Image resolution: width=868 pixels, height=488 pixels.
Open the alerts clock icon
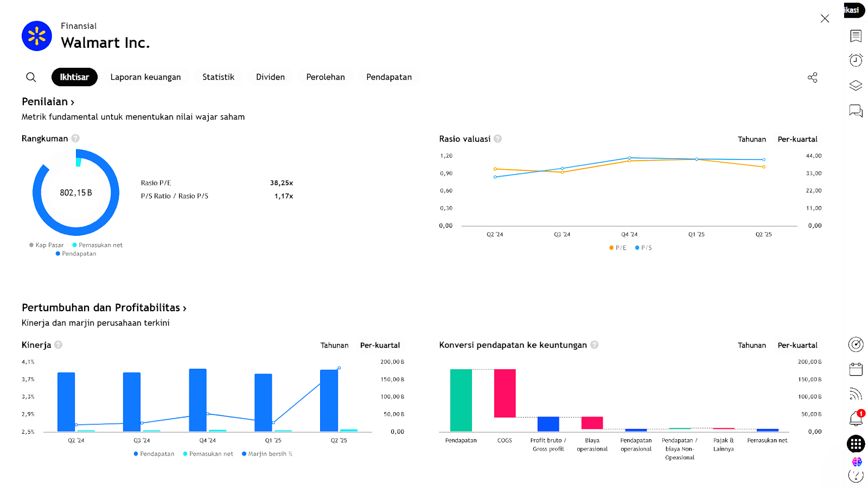pos(856,60)
